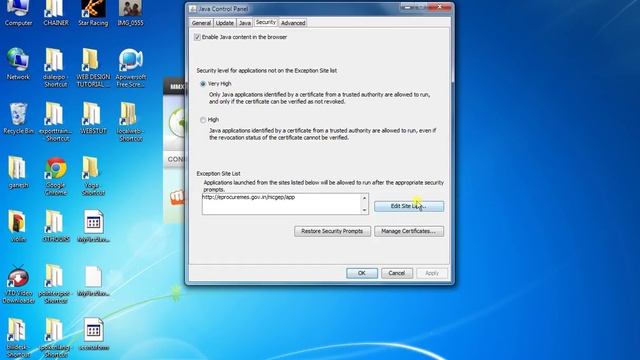Open the Computer desktop icon

[x=18, y=12]
